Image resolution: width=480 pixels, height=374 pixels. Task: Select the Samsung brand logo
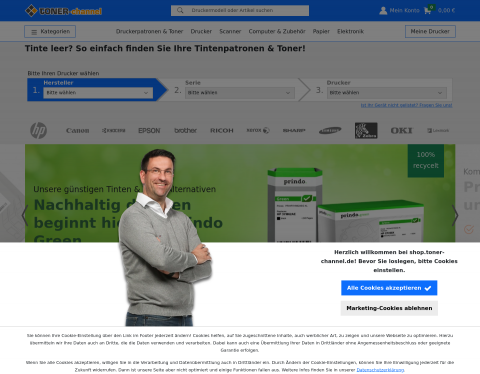click(x=330, y=130)
